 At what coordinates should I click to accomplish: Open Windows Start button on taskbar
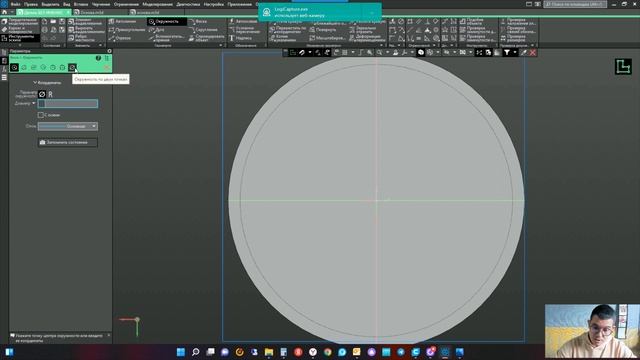tap(181, 352)
